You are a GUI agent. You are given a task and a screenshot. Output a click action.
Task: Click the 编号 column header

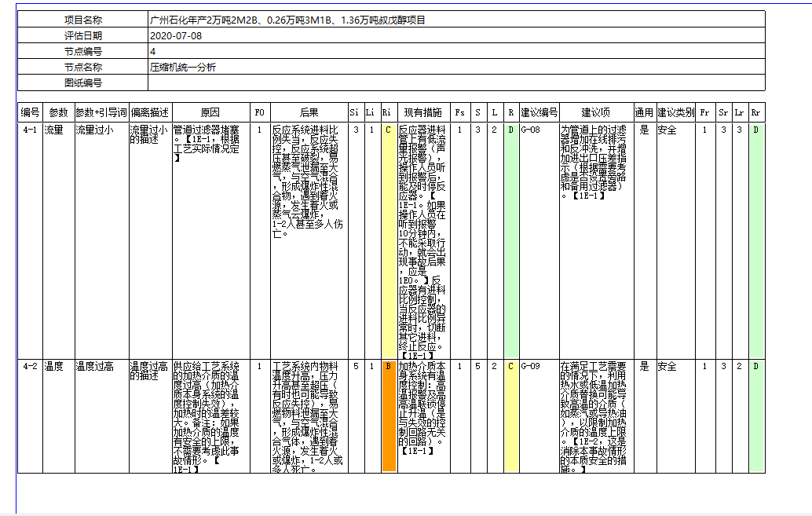pyautogui.click(x=30, y=112)
